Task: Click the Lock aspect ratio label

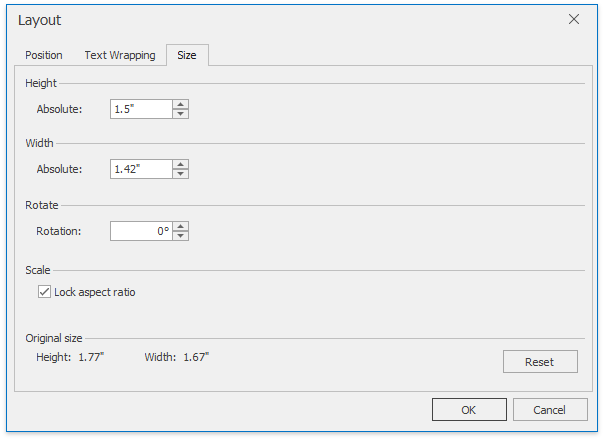Action: (x=95, y=292)
